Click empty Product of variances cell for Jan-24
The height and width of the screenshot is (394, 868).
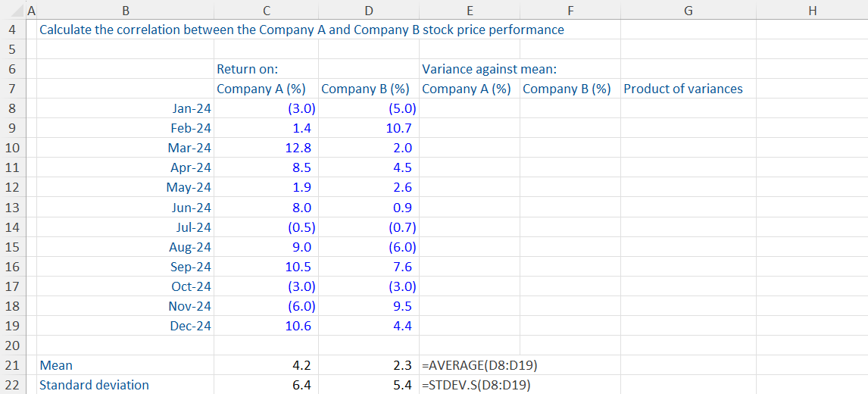tap(688, 108)
